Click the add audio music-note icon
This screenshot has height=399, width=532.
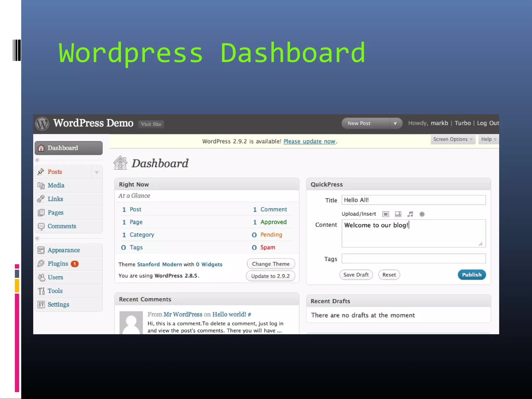pos(410,214)
